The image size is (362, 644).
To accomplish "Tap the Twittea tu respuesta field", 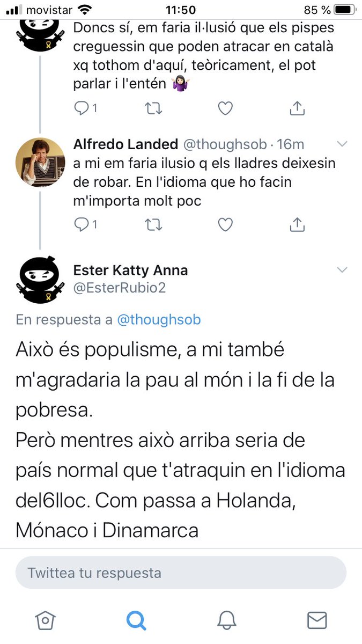I will tap(181, 573).
